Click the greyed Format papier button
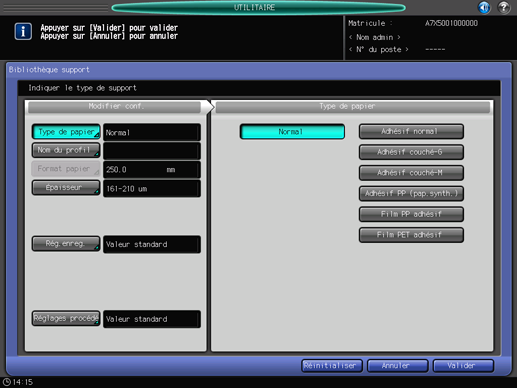 point(66,169)
